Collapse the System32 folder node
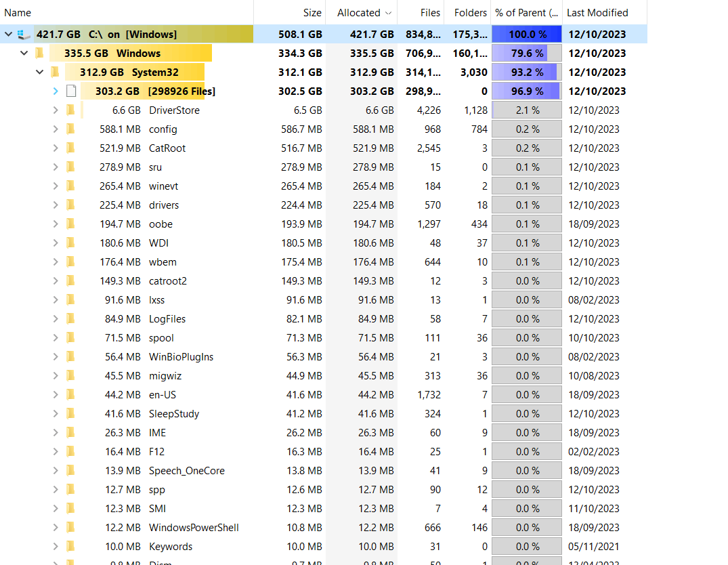Image resolution: width=728 pixels, height=565 pixels. click(x=40, y=72)
